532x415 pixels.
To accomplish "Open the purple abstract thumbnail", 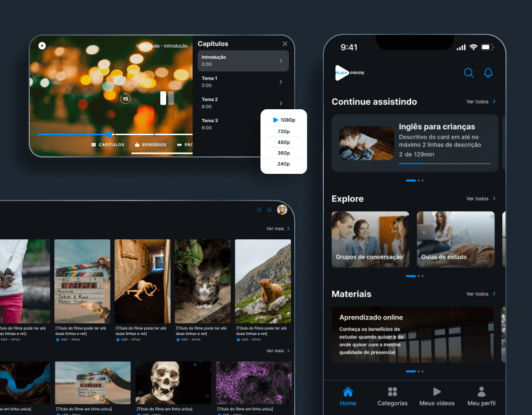I will click(254, 383).
